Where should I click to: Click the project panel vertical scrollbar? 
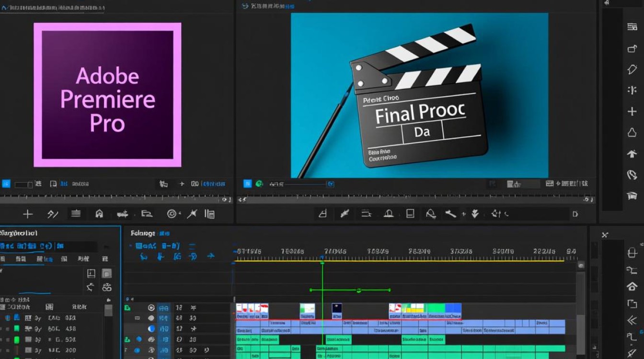tap(108, 310)
